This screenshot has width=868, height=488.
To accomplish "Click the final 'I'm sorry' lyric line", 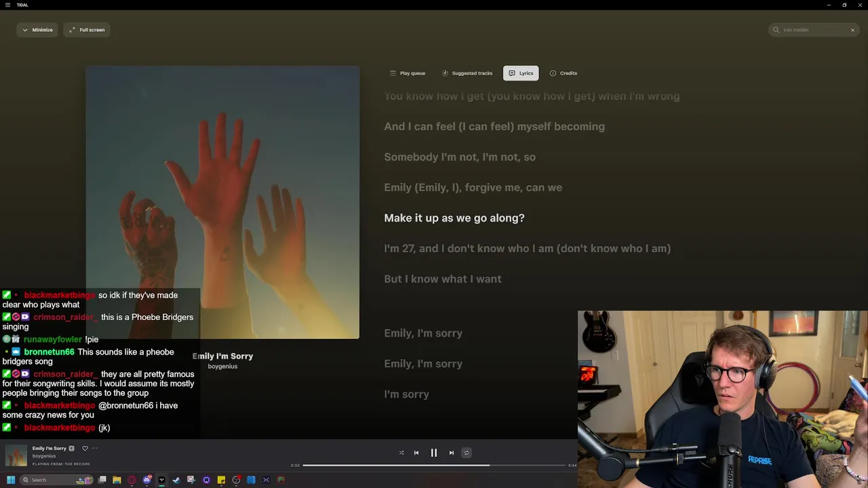I will click(x=407, y=394).
